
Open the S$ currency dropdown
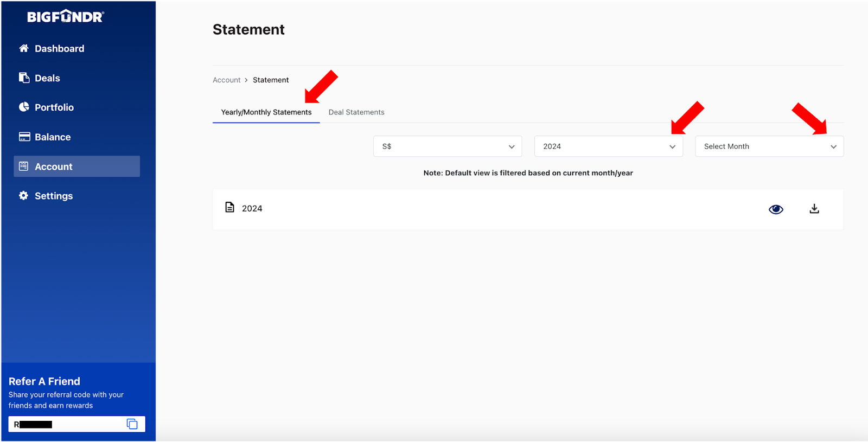448,146
